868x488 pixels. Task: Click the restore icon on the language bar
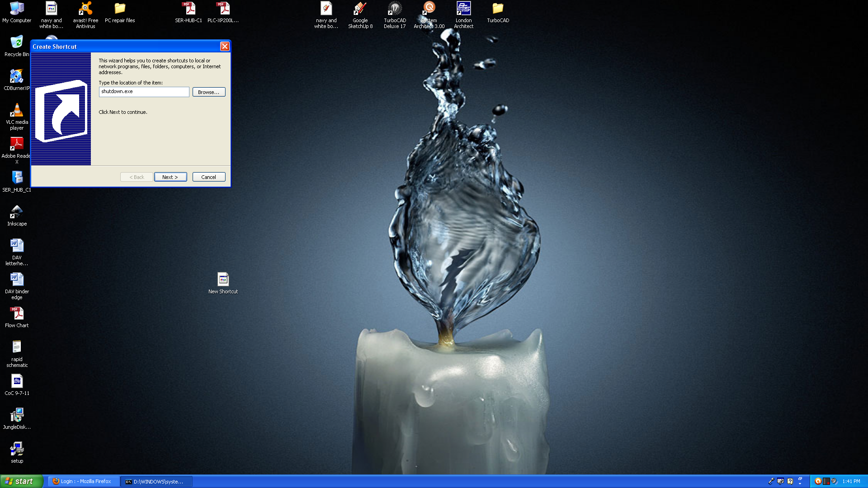point(800,479)
